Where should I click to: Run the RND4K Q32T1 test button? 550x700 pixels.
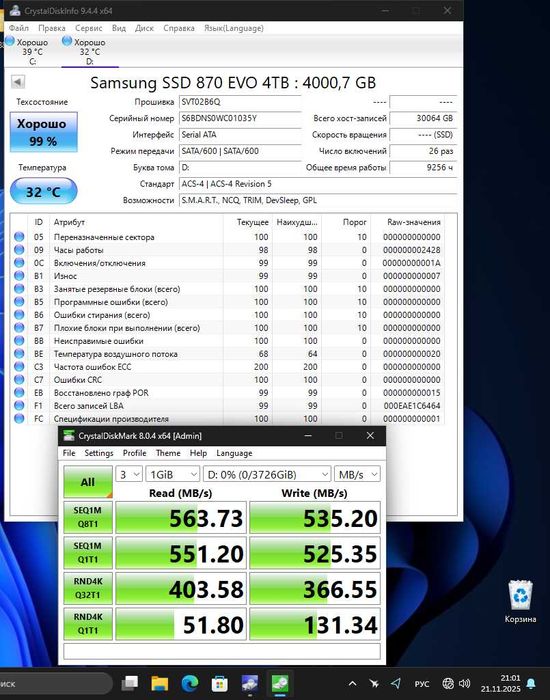(x=88, y=588)
